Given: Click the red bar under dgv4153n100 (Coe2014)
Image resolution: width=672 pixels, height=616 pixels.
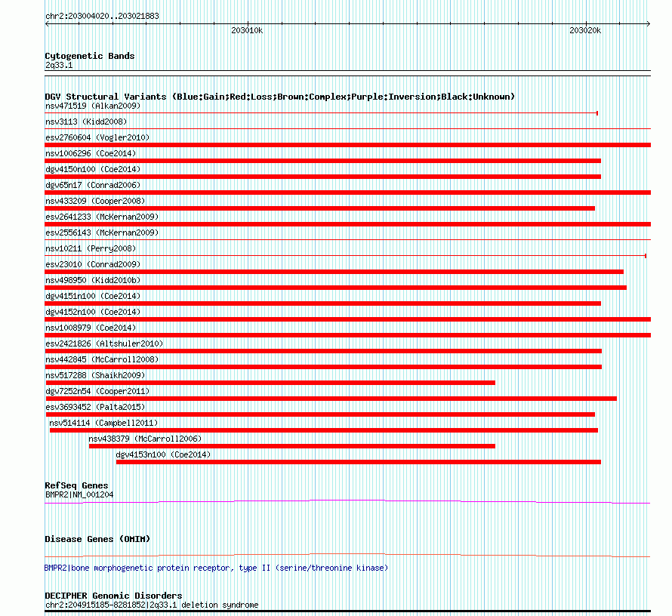Looking at the screenshot, I should (359, 462).
